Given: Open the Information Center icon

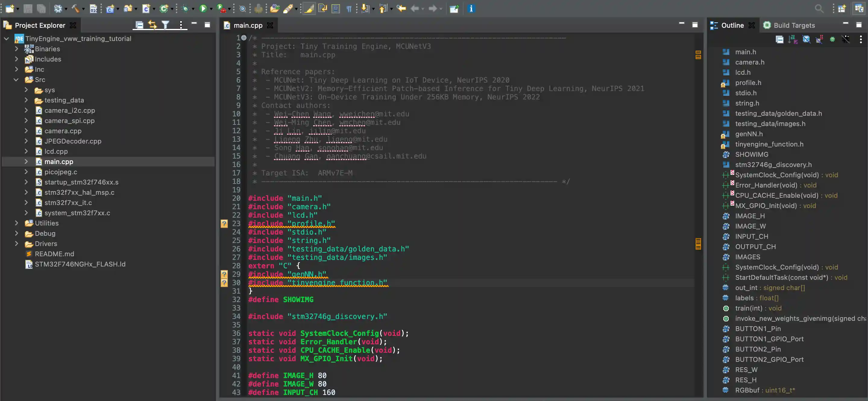Looking at the screenshot, I should coord(471,9).
